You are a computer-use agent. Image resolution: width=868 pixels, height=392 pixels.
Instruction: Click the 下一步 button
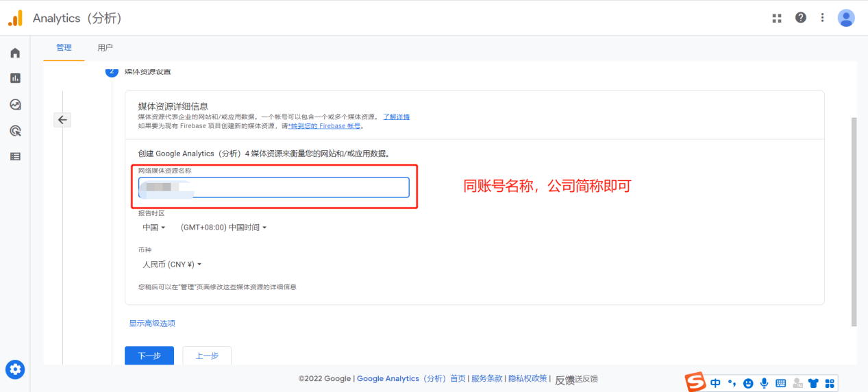pyautogui.click(x=149, y=356)
